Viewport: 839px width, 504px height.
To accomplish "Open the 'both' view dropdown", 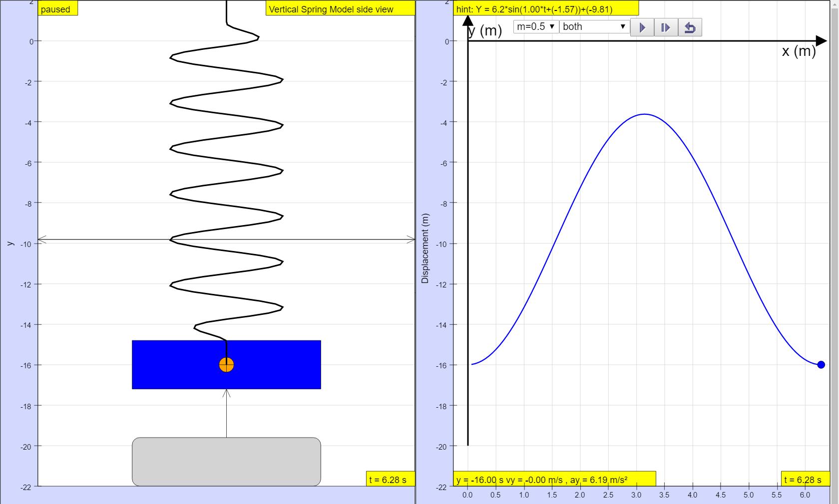I will point(594,27).
